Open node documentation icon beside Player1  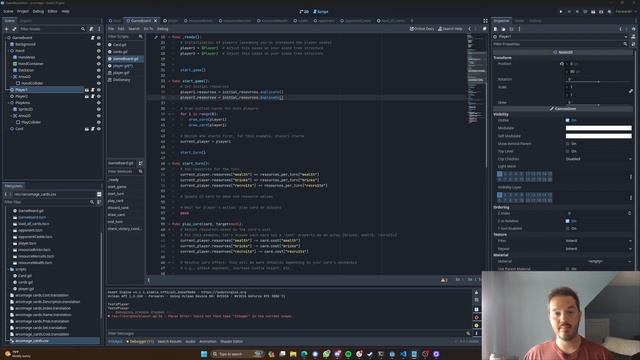633,37
